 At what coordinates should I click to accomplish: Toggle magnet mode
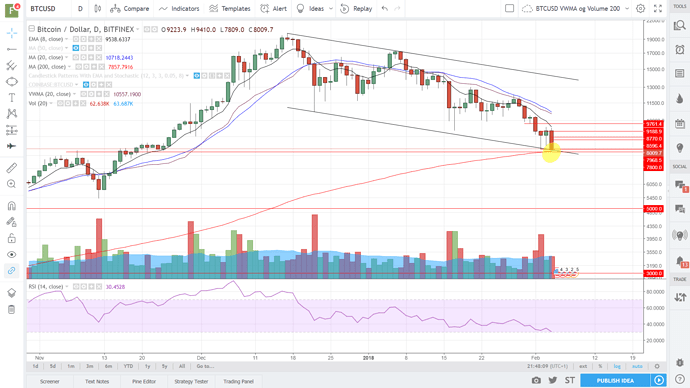[12, 205]
